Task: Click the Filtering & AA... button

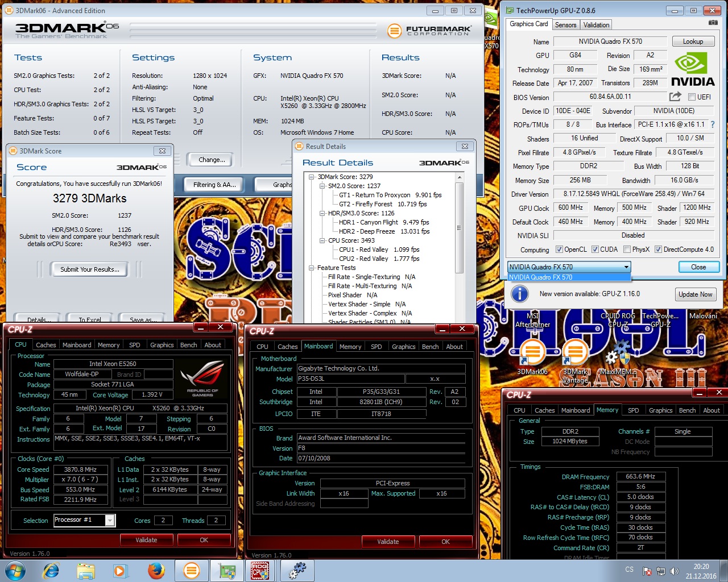Action: pyautogui.click(x=214, y=185)
